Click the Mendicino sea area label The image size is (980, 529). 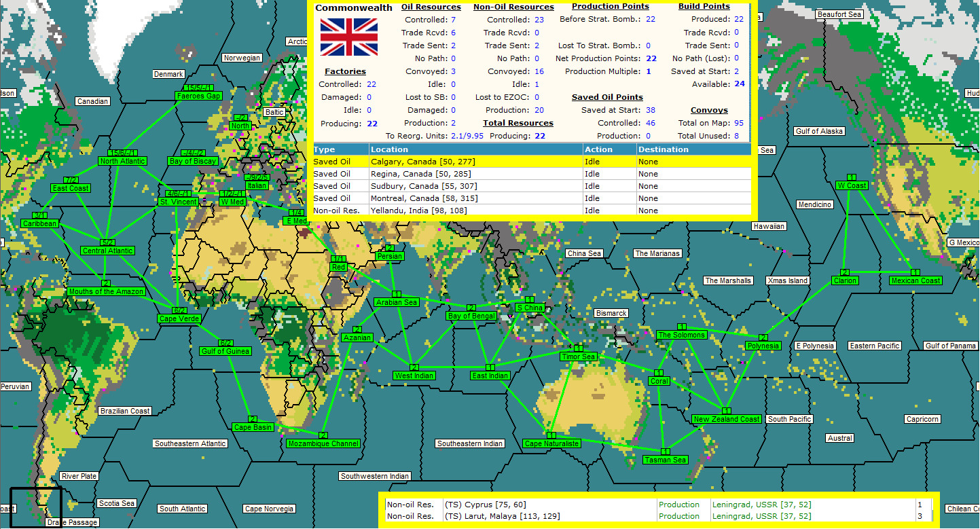pos(815,205)
